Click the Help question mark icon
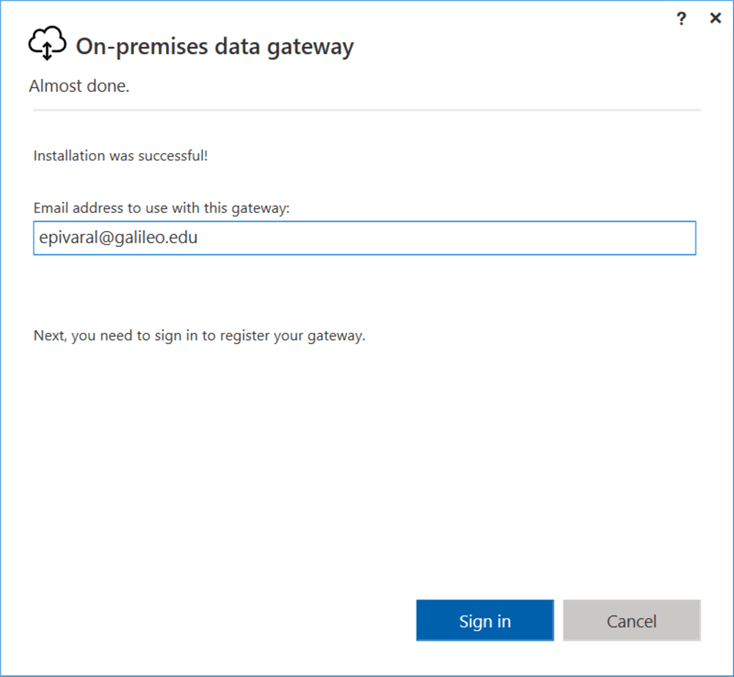The image size is (734, 677). tap(681, 18)
